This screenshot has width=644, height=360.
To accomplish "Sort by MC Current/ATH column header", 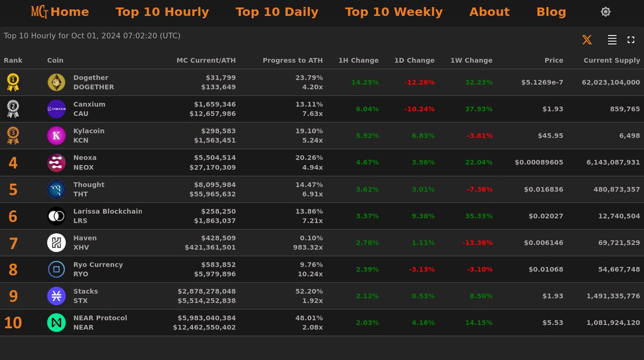I will pos(206,60).
